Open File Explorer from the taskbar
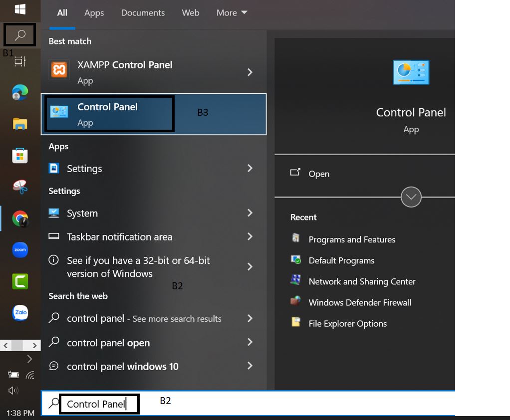 point(20,124)
